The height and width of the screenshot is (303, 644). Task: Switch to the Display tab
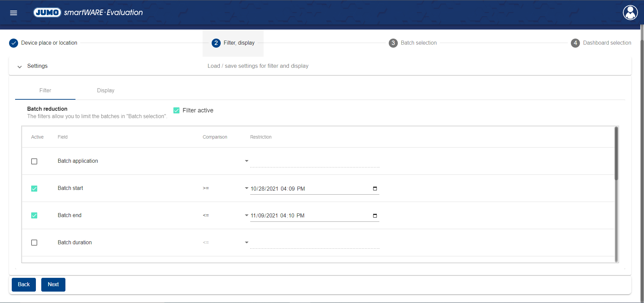(106, 91)
